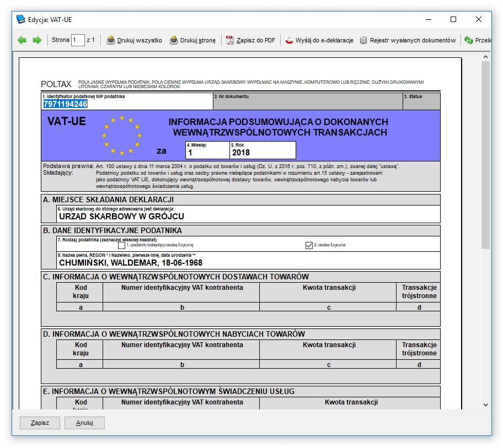Click the vertical scrollbar down arrow
503x448 pixels.
(486, 404)
